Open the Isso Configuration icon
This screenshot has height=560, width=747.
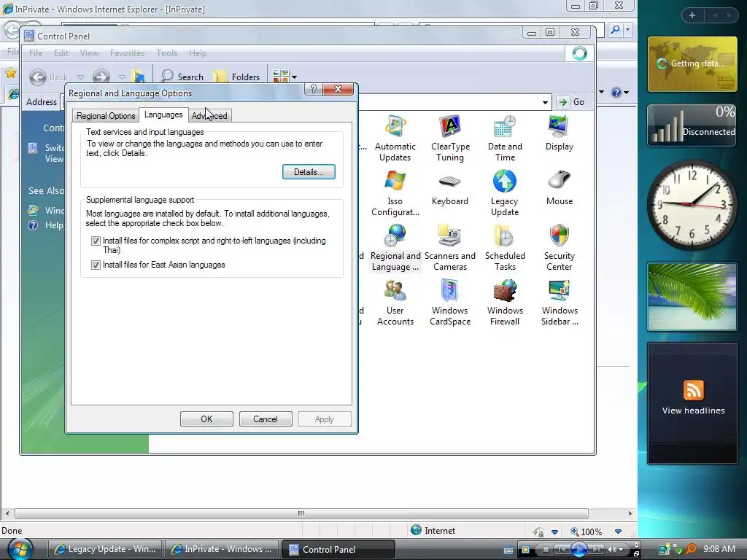click(x=395, y=182)
